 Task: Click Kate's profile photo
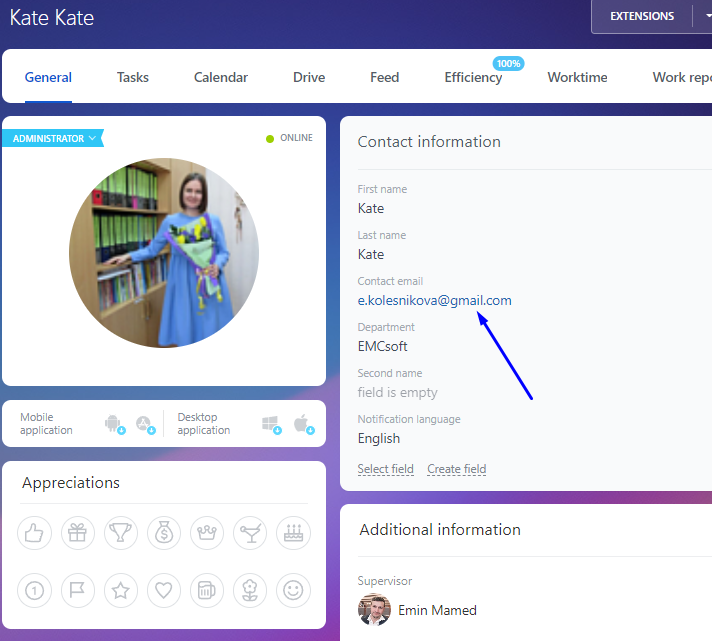click(x=164, y=253)
